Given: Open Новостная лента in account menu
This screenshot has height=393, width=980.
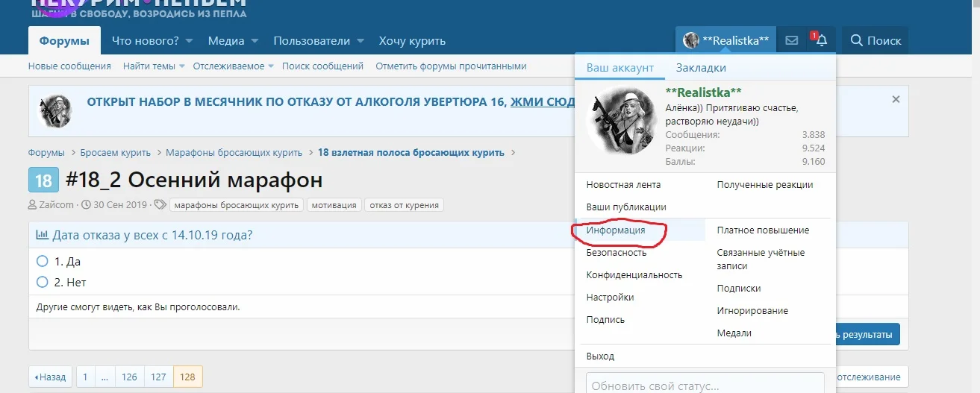Looking at the screenshot, I should (x=623, y=184).
